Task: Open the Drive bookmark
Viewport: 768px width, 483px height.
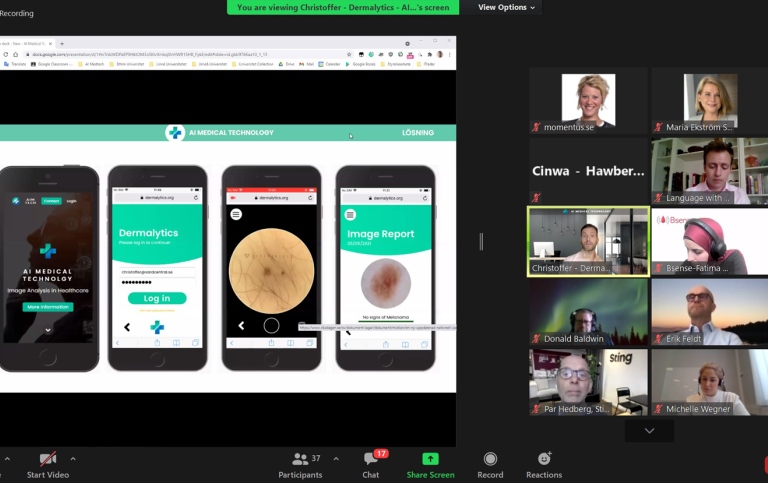Action: pos(287,64)
